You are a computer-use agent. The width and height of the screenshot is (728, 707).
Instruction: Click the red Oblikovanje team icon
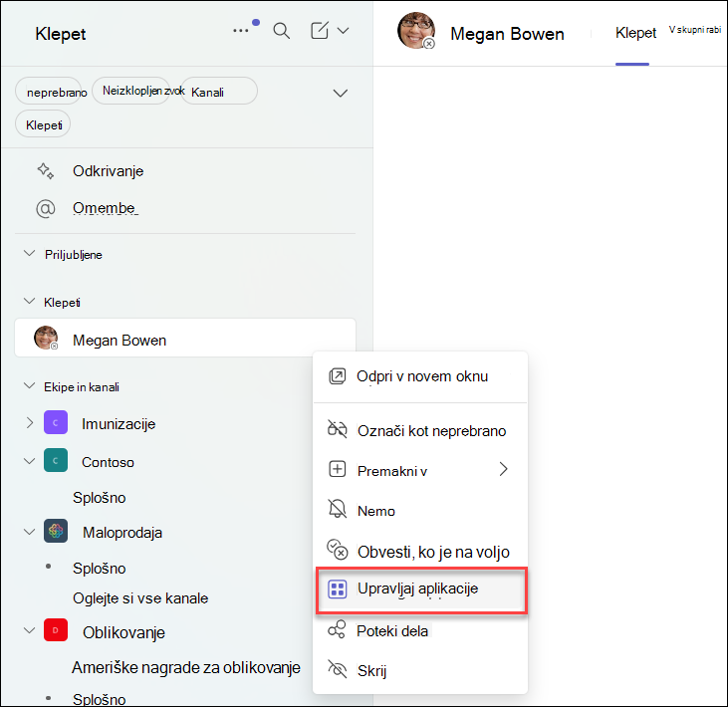(56, 630)
